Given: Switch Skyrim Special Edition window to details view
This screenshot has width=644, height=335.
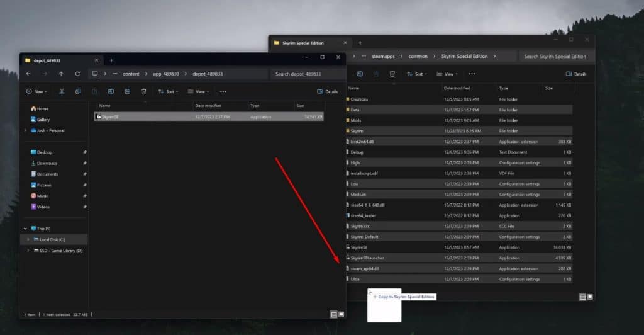Looking at the screenshot, I should [x=582, y=297].
